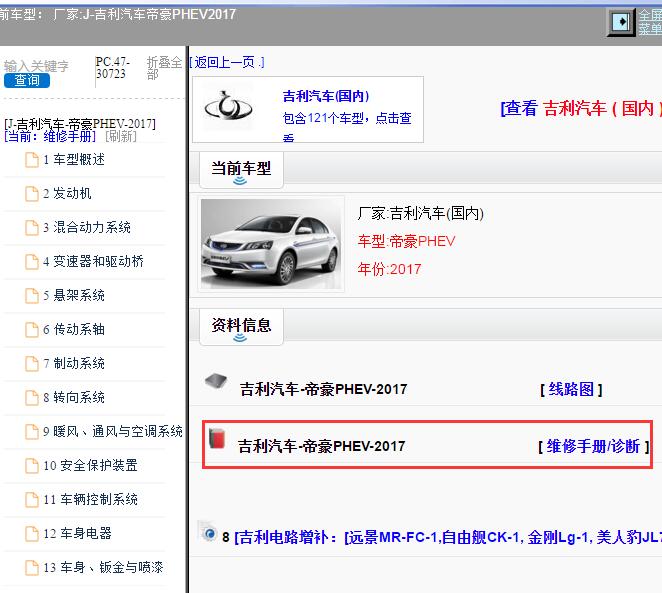
Task: Open 8 转向系统 chapter
Action: pyautogui.click(x=73, y=397)
